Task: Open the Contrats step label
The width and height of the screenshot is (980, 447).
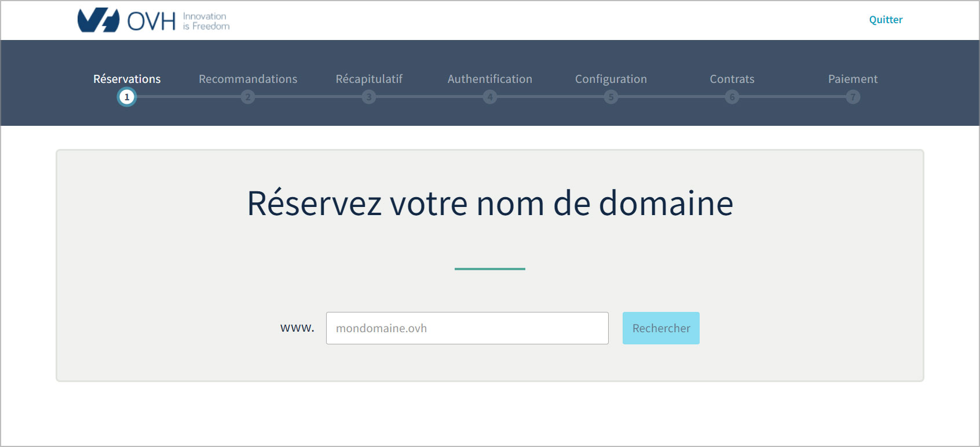Action: pos(732,79)
